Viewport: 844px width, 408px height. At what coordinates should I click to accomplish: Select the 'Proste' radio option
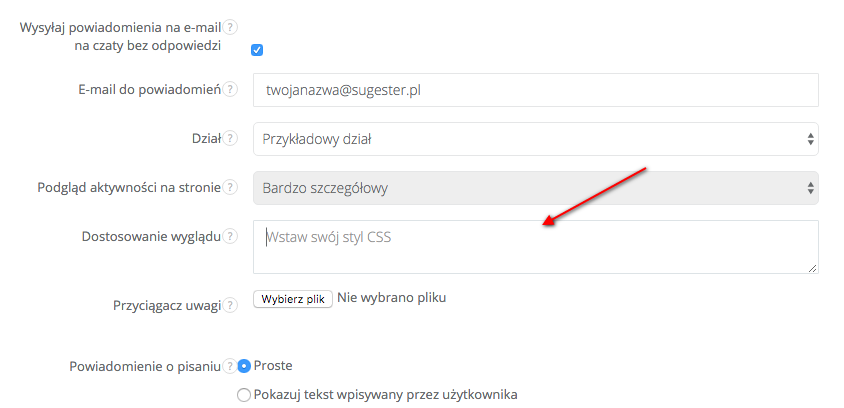pyautogui.click(x=244, y=366)
